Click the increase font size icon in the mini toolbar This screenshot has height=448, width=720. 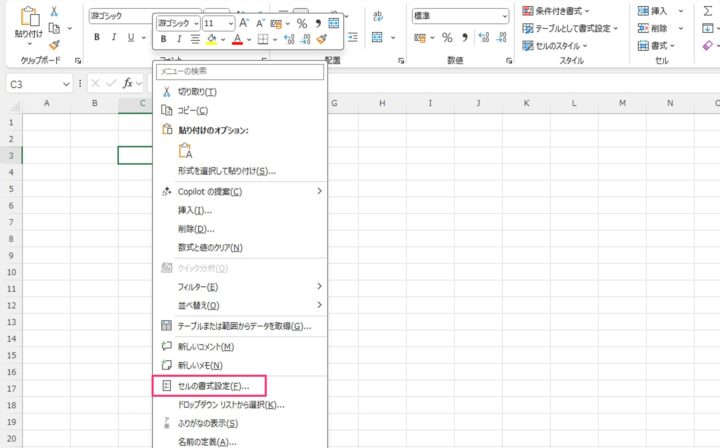pos(244,22)
